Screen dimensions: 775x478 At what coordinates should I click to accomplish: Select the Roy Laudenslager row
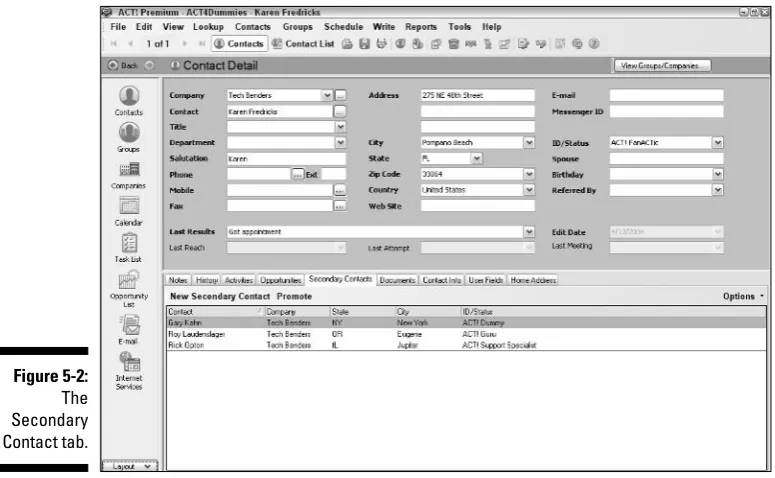466,334
